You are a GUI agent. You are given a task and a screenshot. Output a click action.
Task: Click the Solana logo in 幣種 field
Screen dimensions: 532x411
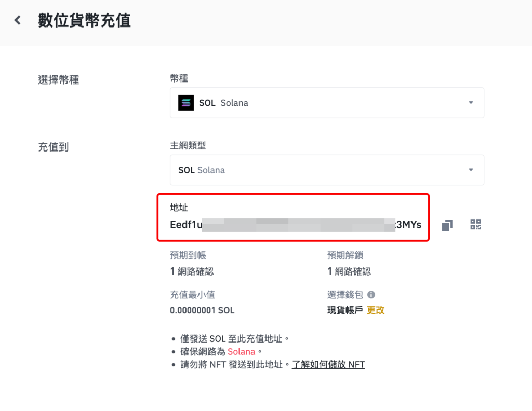pyautogui.click(x=186, y=103)
